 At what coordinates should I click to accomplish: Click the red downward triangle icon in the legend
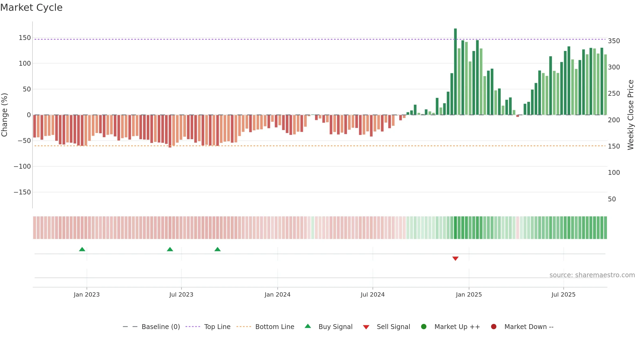[x=366, y=327]
